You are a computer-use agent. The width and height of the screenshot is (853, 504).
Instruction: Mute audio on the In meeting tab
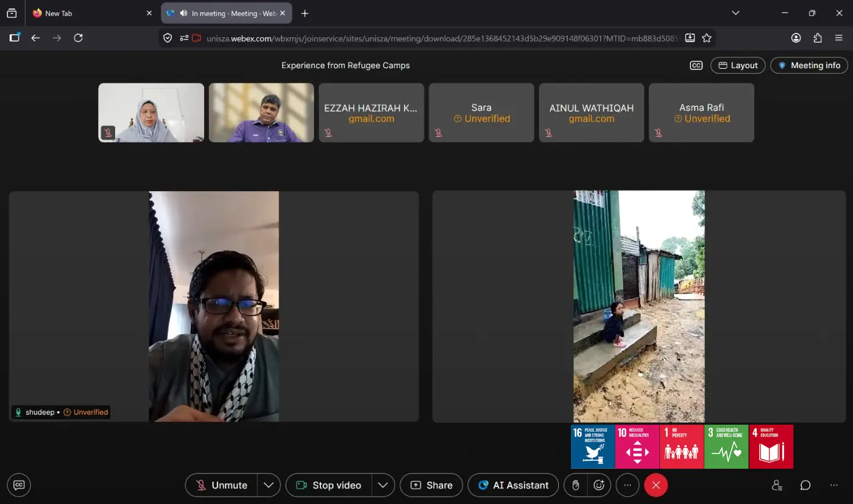pyautogui.click(x=183, y=13)
